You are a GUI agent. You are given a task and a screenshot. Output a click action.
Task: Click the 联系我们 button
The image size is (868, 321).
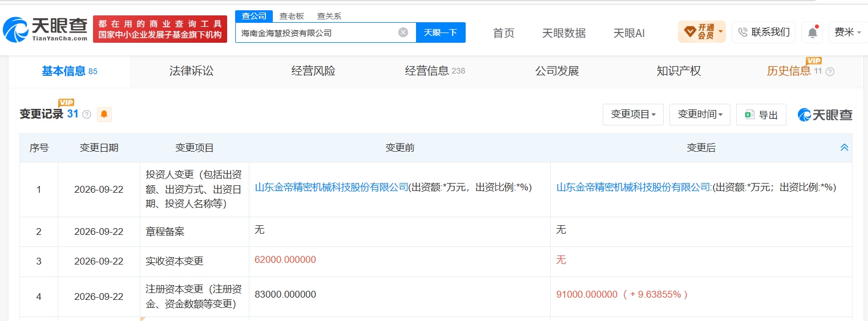pos(764,32)
